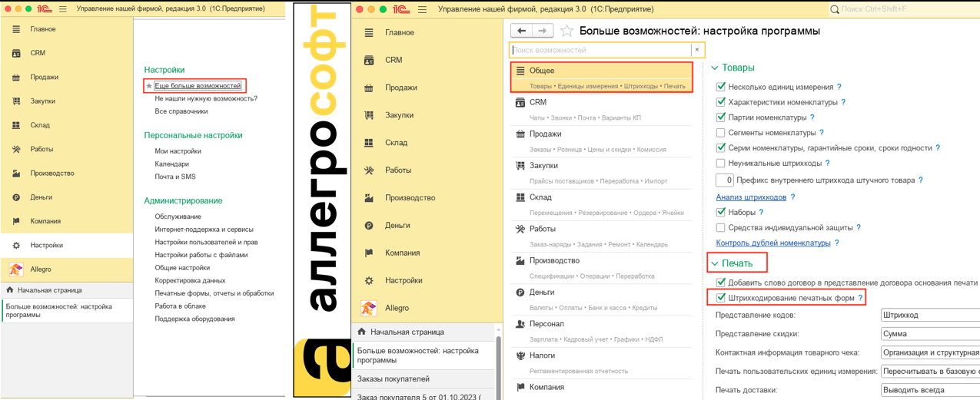This screenshot has height=400, width=980.
Task: Enable Средства индивидуальной защиты checkbox
Action: 720,228
